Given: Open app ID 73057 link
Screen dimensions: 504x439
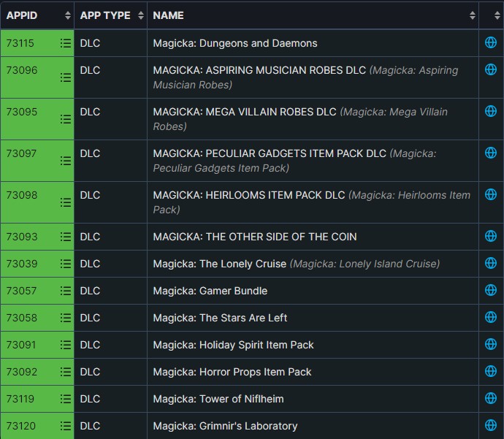Looking at the screenshot, I should [21, 291].
